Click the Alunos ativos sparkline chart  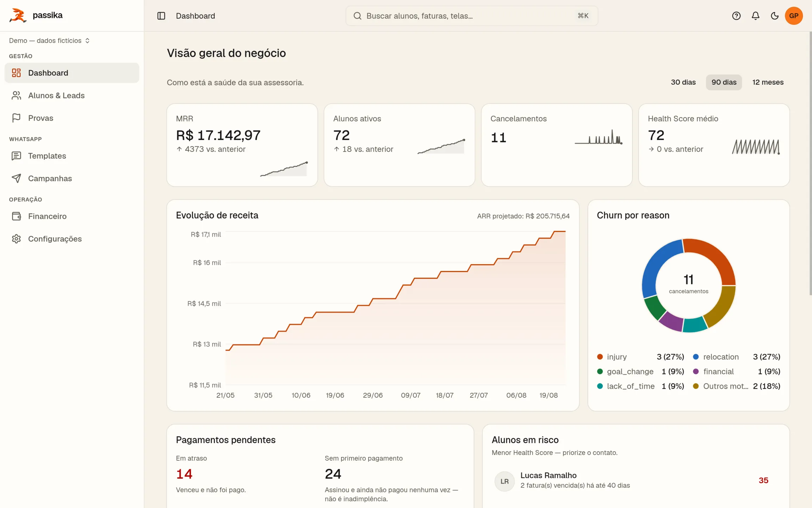click(x=441, y=146)
